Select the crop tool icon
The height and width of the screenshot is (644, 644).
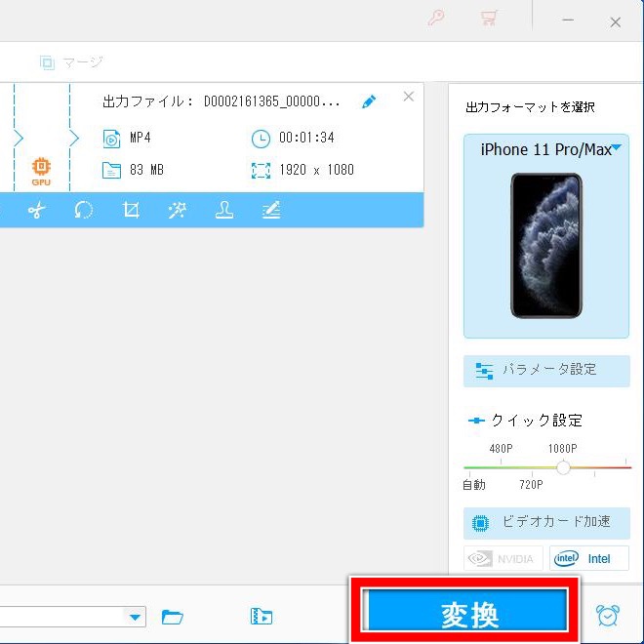[131, 211]
